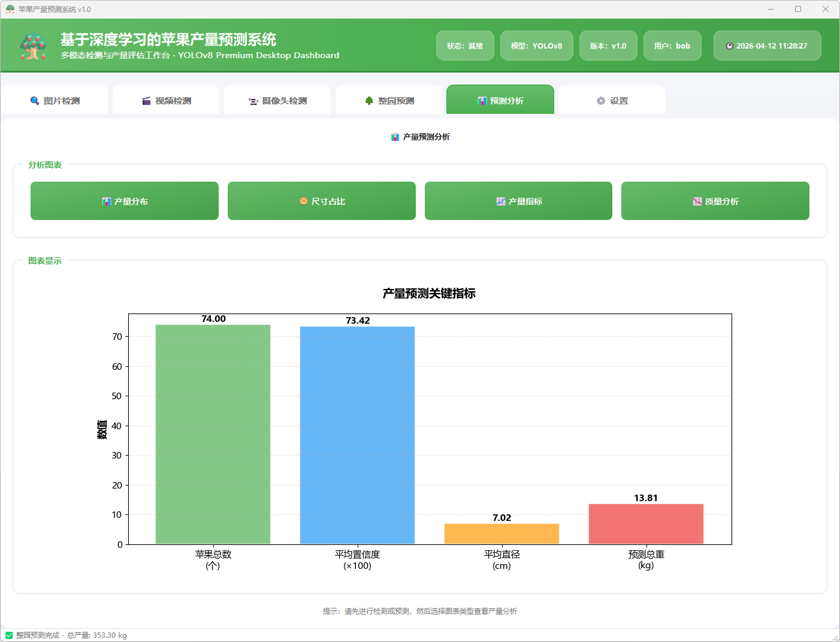Select the 预测分析 analysis tab
The width and height of the screenshot is (840, 642).
[x=500, y=101]
